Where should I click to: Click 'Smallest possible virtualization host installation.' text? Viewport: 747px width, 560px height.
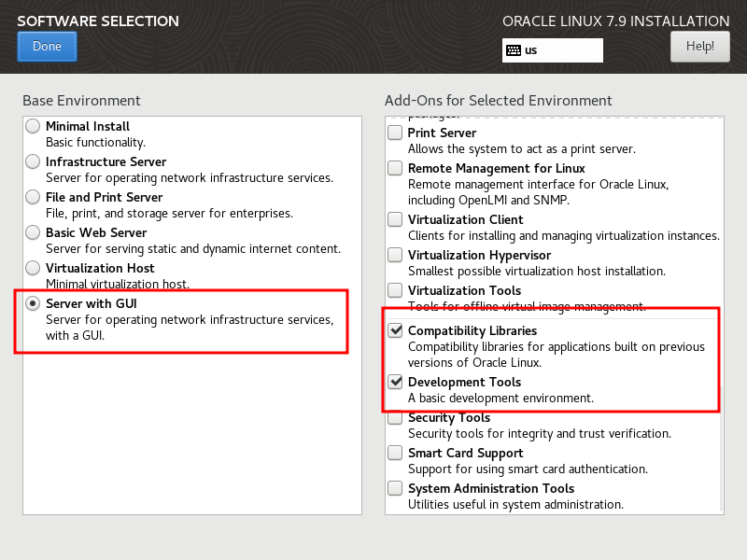pyautogui.click(x=537, y=272)
